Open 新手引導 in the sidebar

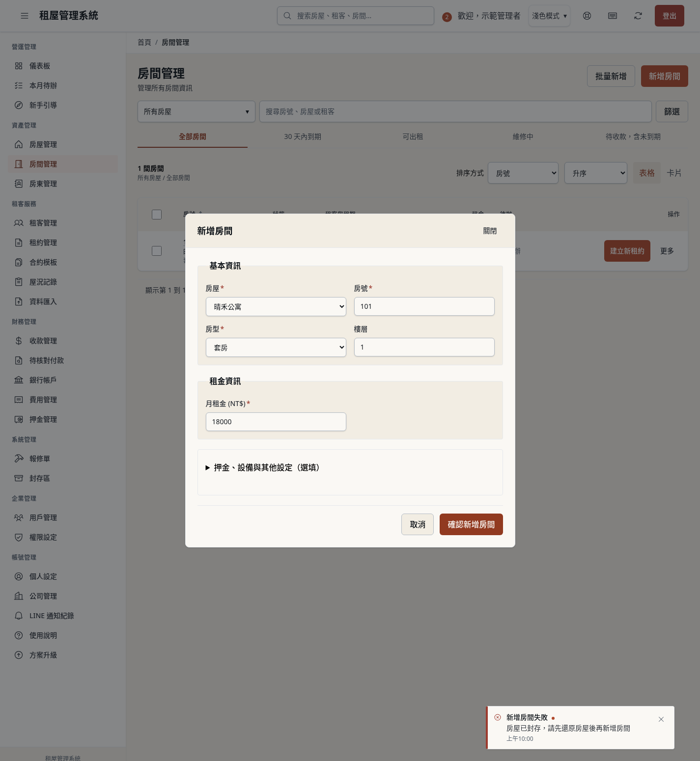[63, 105]
